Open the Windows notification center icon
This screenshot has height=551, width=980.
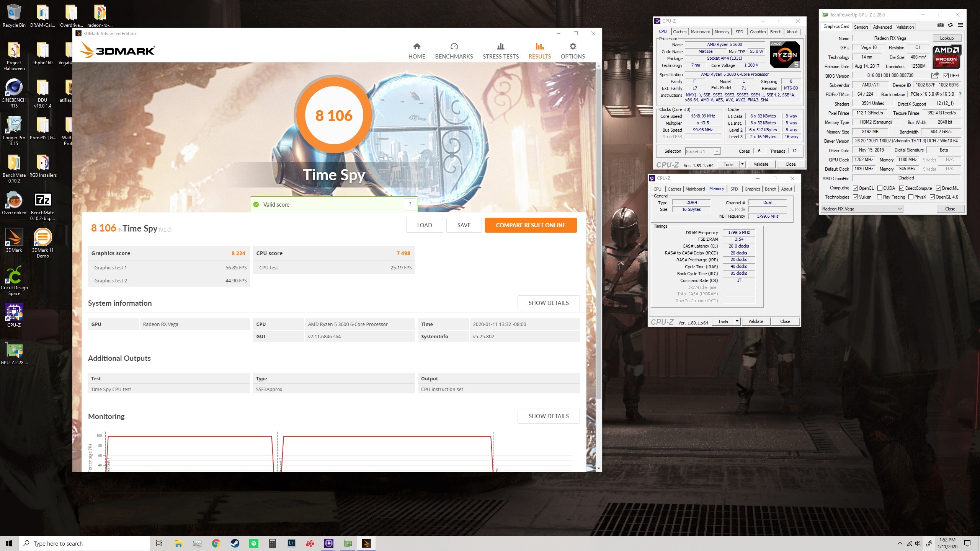click(x=967, y=543)
